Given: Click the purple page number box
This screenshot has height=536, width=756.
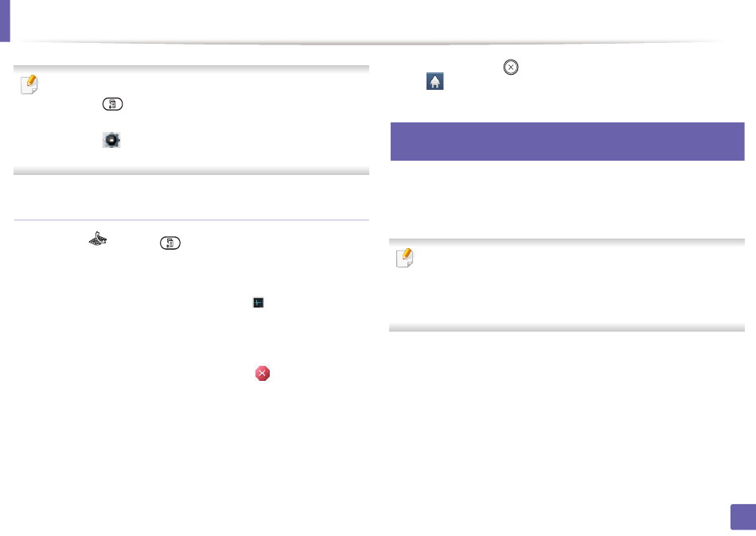Looking at the screenshot, I should 743,517.
